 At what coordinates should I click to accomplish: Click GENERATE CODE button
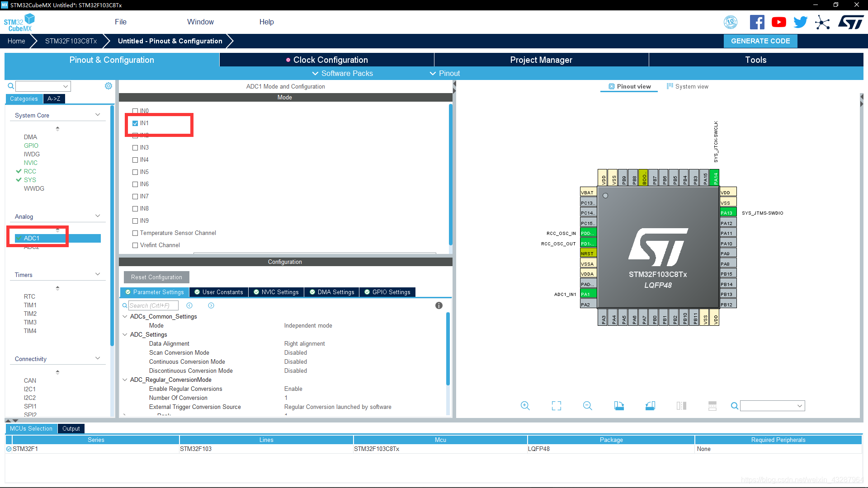761,41
